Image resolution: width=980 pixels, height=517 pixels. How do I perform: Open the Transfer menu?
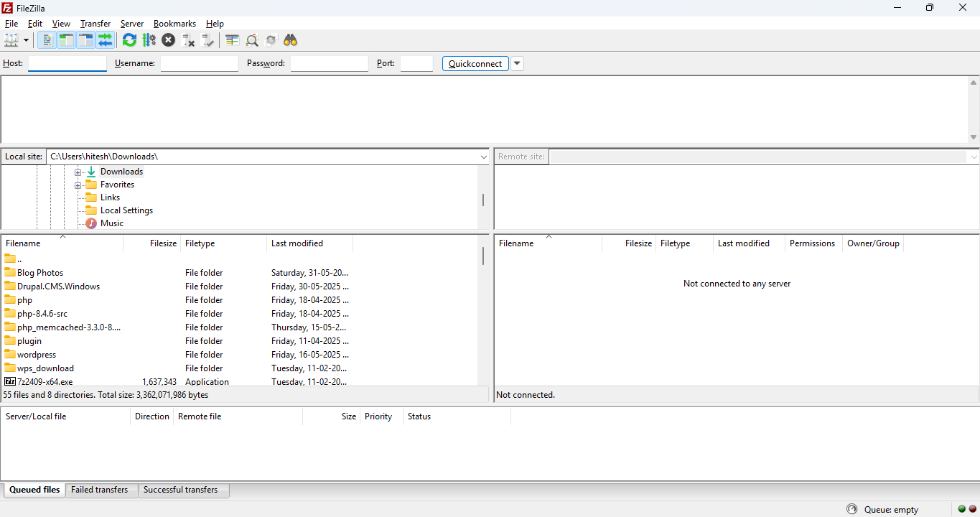tap(95, 24)
